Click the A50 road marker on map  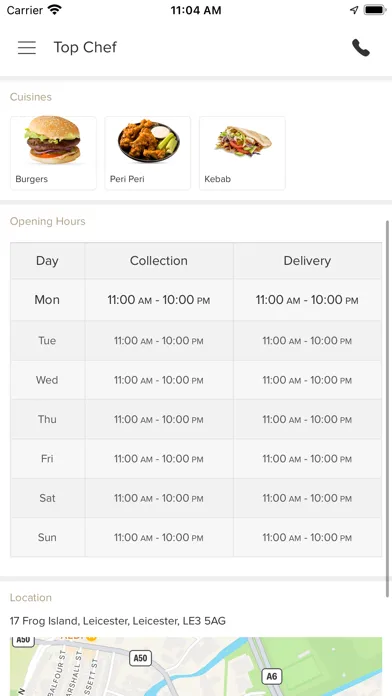140,658
